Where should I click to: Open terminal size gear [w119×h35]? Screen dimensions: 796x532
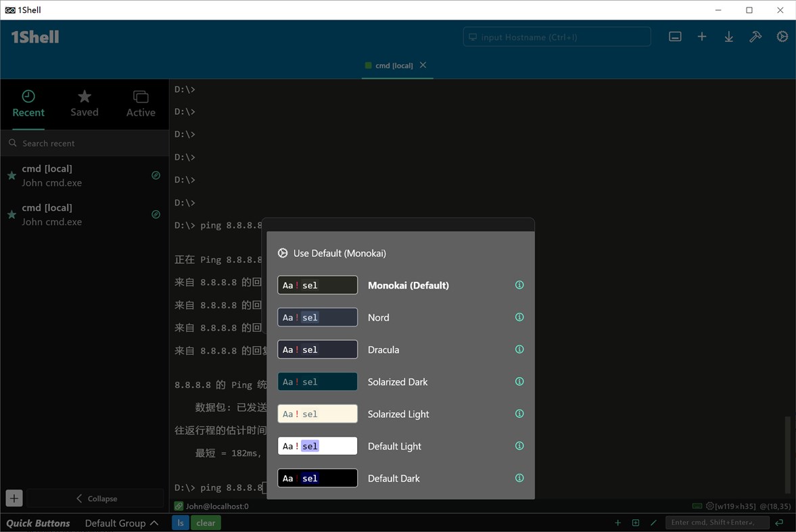click(x=709, y=506)
